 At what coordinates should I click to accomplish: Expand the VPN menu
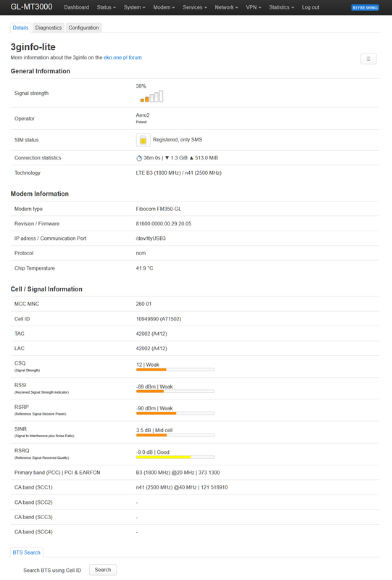pyautogui.click(x=254, y=7)
